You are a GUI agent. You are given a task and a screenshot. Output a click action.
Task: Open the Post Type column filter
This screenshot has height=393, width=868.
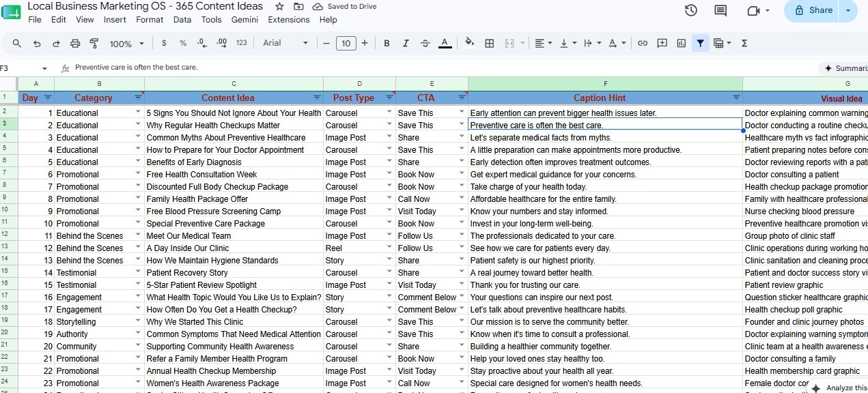click(389, 98)
